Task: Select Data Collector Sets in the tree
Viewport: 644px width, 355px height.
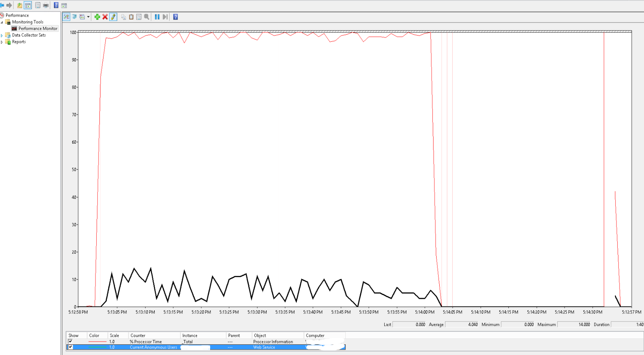Action: click(x=29, y=35)
